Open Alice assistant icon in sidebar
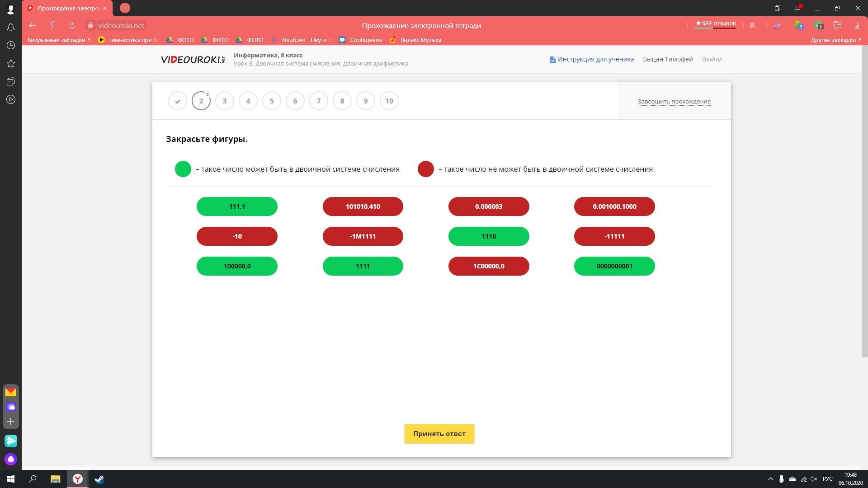The width and height of the screenshot is (868, 488). coord(11,459)
